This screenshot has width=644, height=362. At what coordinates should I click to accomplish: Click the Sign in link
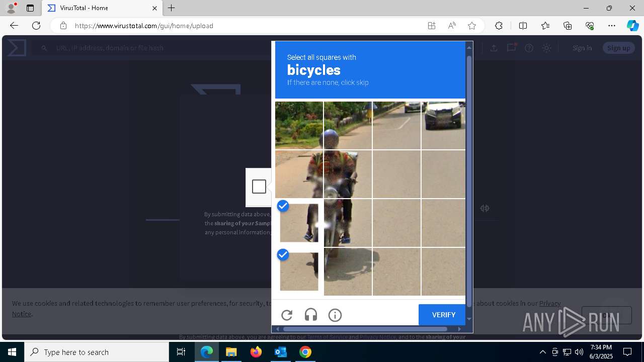[582, 48]
